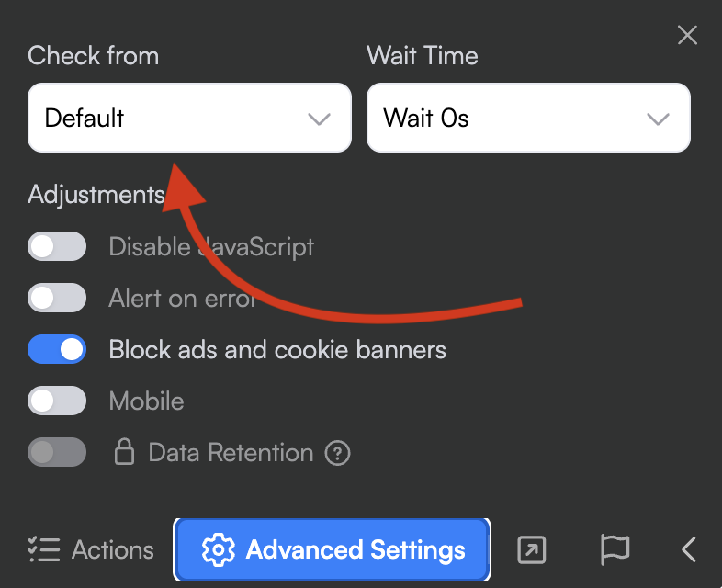Click the flag icon in bottom bar

(x=615, y=549)
